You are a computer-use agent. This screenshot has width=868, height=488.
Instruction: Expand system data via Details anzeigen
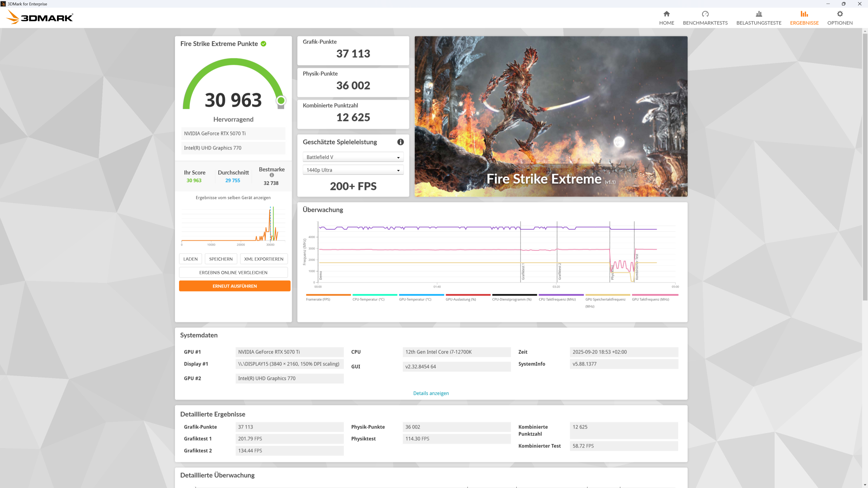click(431, 393)
